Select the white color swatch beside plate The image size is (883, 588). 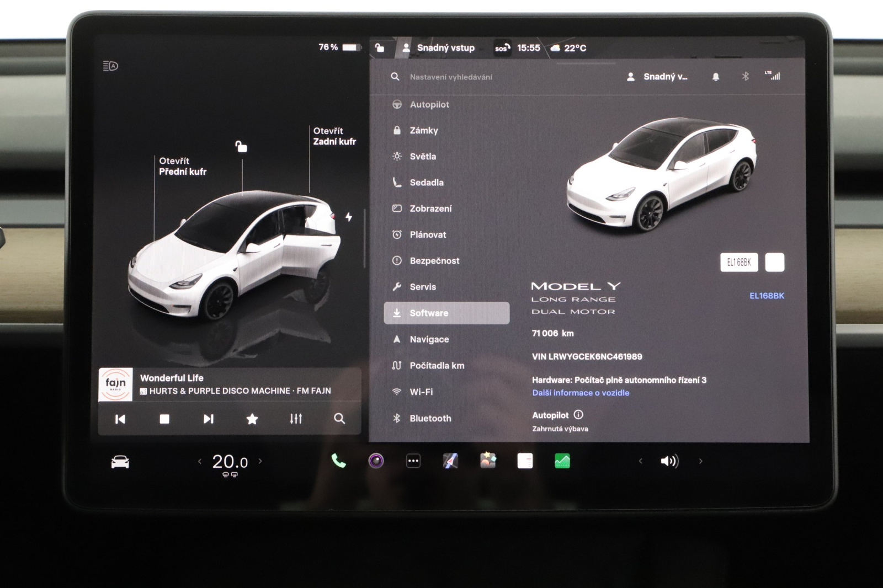(x=774, y=263)
